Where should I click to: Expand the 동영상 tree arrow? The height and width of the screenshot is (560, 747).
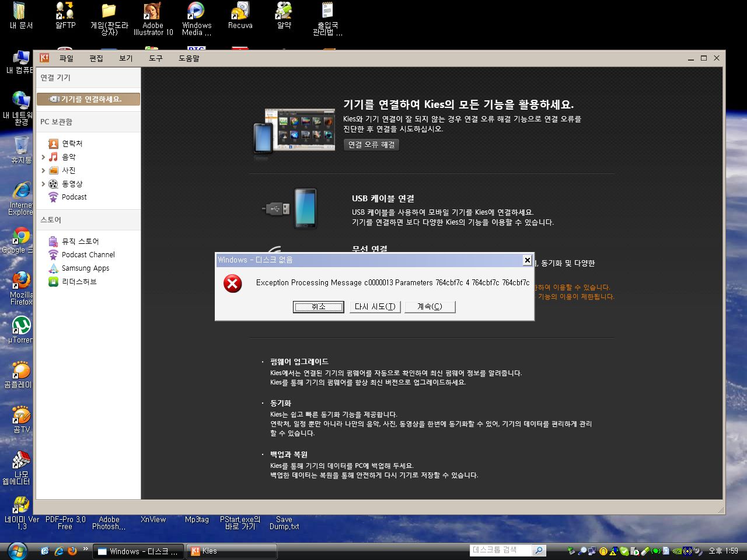tap(43, 184)
